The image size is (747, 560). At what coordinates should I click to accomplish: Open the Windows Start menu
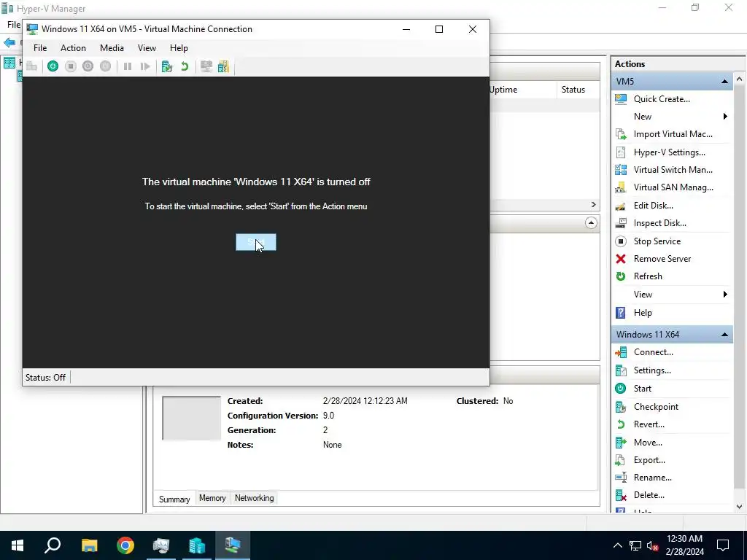coord(18,545)
